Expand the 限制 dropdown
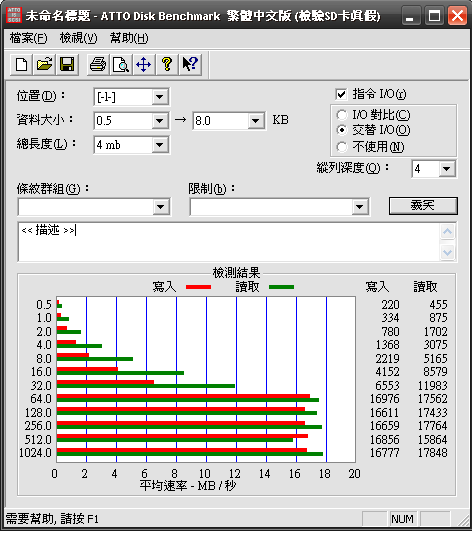 360,207
